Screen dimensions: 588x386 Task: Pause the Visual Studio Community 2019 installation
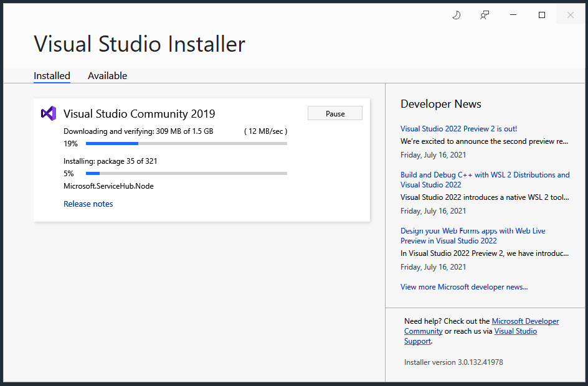(335, 113)
